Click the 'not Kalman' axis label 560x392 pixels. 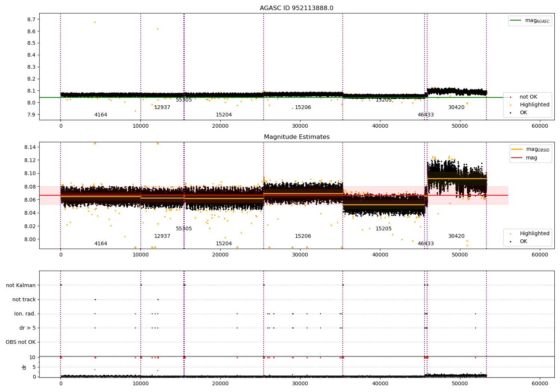pos(21,285)
